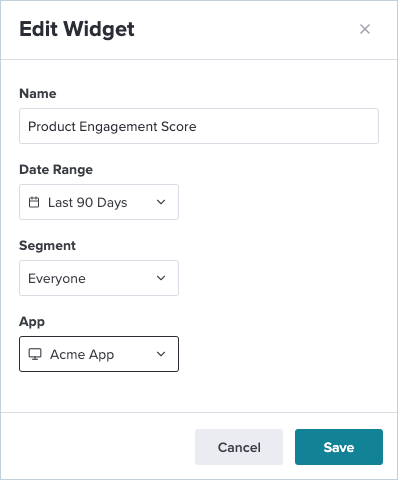Open the Everyone segment dropdown
The width and height of the screenshot is (398, 480).
pyautogui.click(x=99, y=278)
